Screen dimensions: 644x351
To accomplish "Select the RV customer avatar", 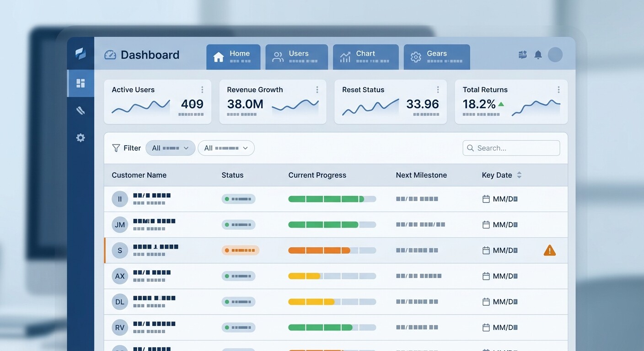I will click(x=120, y=327).
